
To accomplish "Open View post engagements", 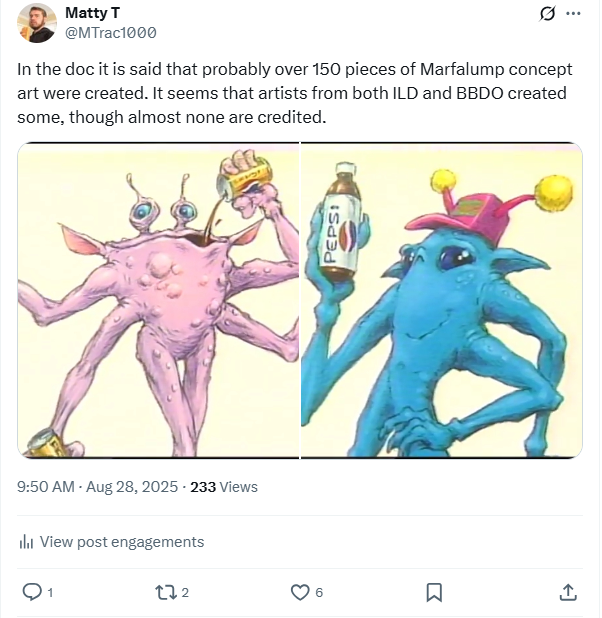I will click(121, 542).
